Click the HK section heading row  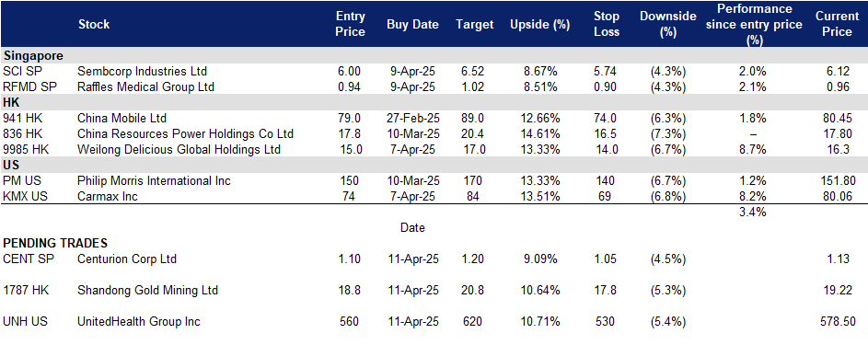[x=434, y=103]
